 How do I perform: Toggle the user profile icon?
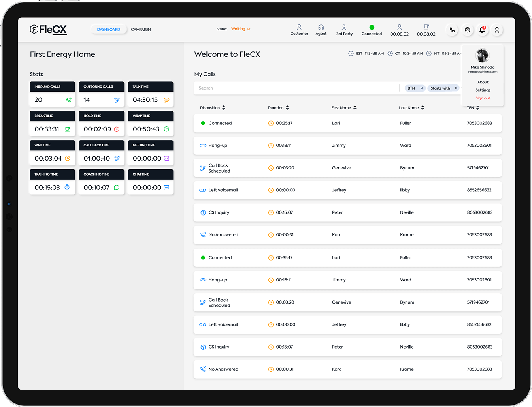[x=497, y=30]
